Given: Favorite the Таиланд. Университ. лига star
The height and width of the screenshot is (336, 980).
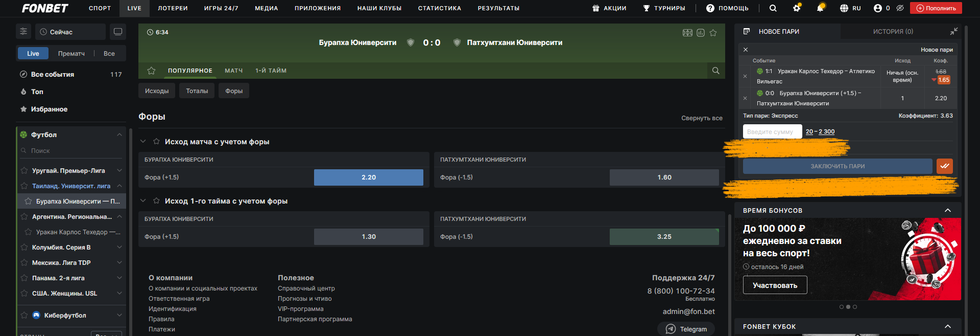Looking at the screenshot, I should pyautogui.click(x=24, y=186).
